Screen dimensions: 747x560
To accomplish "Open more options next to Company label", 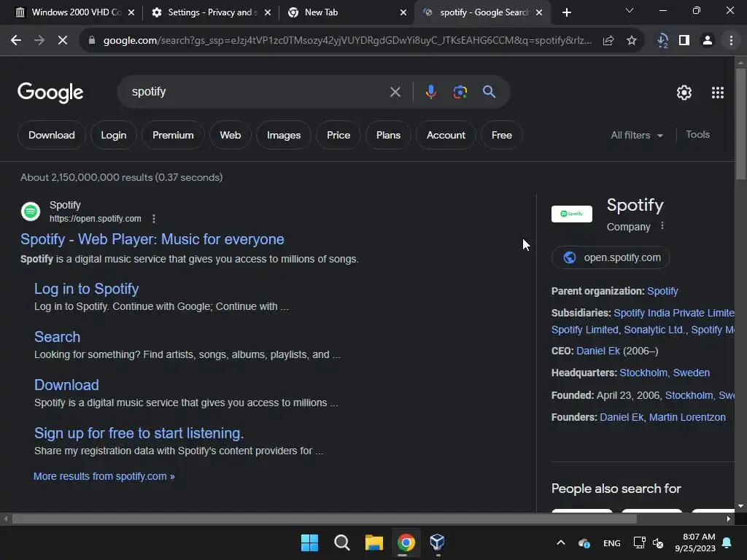I will 662,226.
